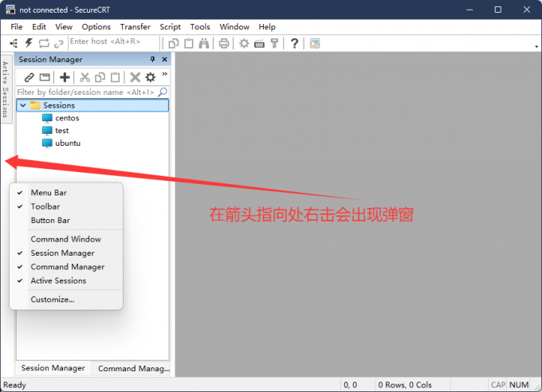Select the centos session
This screenshot has width=542, height=392.
(x=67, y=118)
